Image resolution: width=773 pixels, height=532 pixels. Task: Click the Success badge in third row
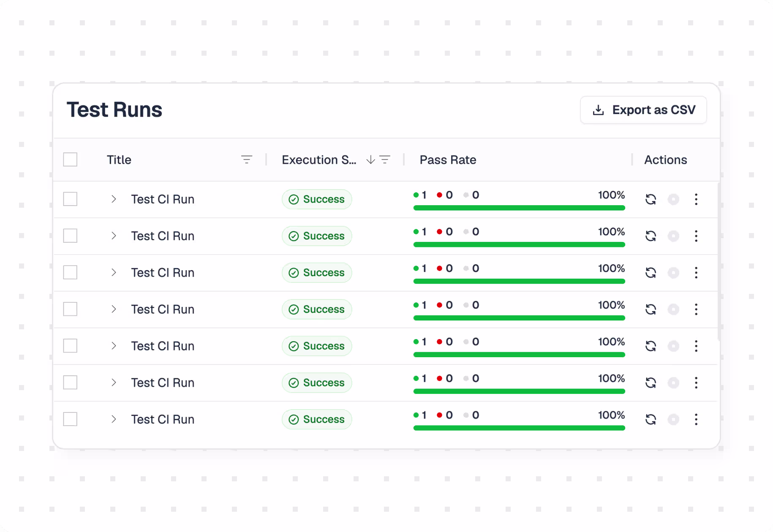click(317, 272)
